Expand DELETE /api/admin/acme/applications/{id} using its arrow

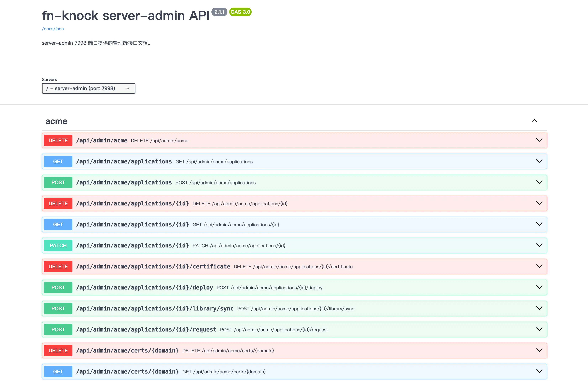(x=539, y=203)
